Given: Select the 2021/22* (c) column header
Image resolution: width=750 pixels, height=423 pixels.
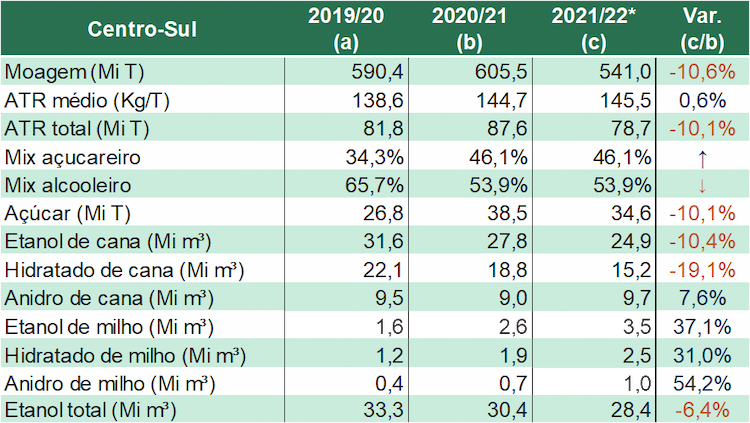Looking at the screenshot, I should (x=594, y=29).
